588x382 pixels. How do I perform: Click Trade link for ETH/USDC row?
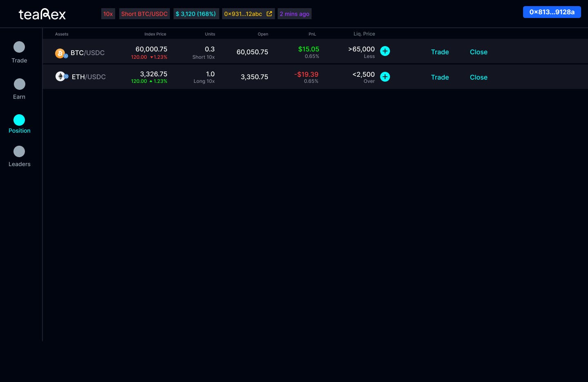[x=440, y=77]
